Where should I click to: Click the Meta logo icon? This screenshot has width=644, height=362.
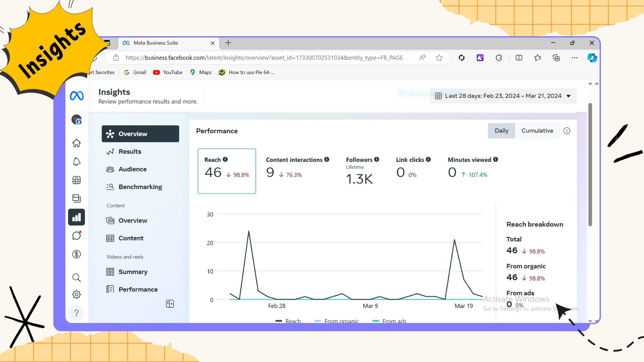[76, 96]
